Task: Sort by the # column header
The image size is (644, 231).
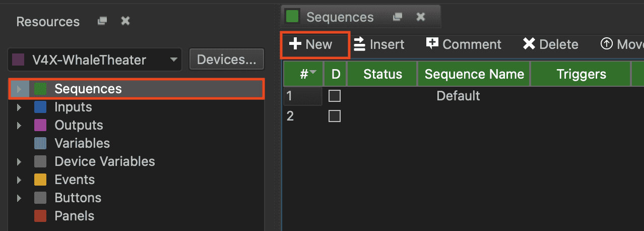Action: click(x=303, y=74)
